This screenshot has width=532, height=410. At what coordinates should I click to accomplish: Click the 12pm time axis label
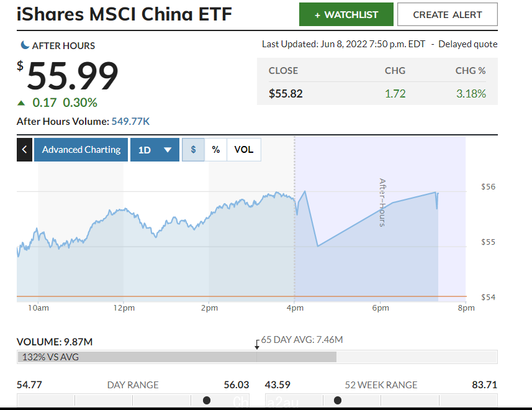[x=124, y=308]
